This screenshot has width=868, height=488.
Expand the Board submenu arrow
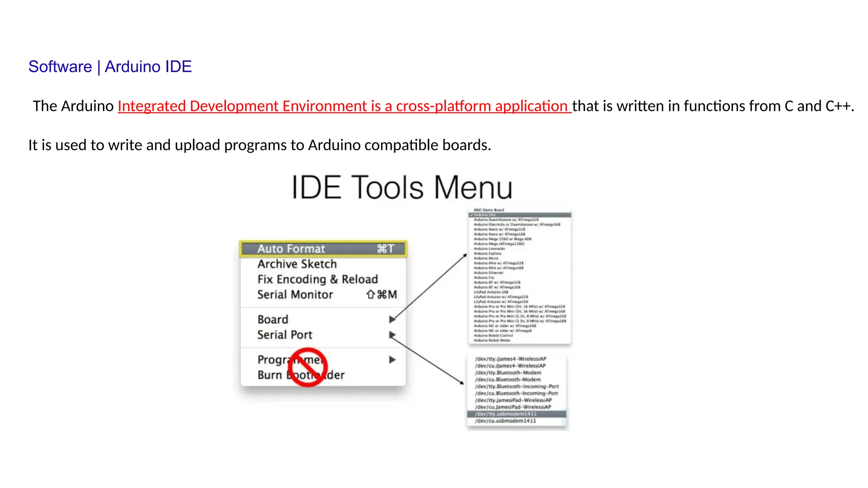(x=392, y=319)
